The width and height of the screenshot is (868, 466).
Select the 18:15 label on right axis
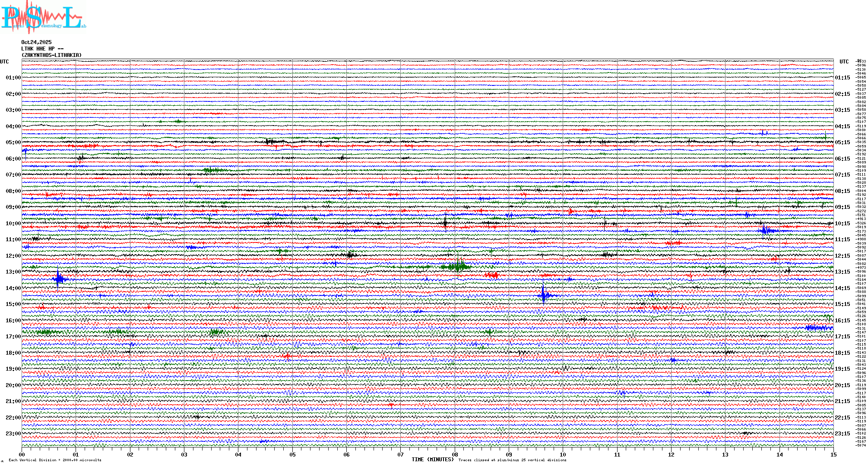[842, 353]
